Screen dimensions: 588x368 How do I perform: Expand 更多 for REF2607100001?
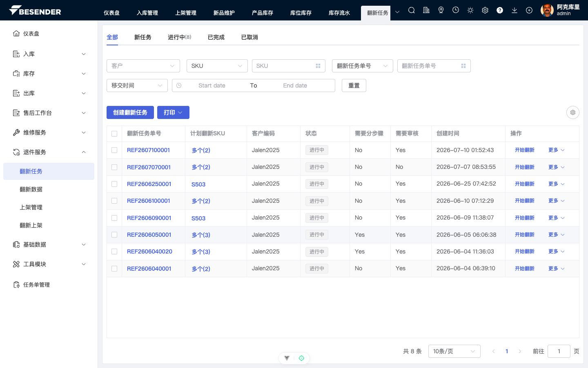coord(556,150)
